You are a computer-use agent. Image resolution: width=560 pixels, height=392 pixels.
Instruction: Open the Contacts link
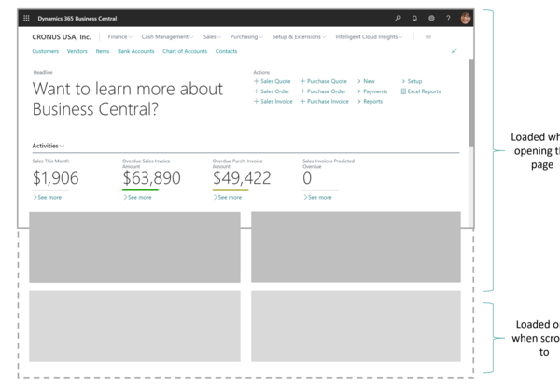[x=226, y=51]
